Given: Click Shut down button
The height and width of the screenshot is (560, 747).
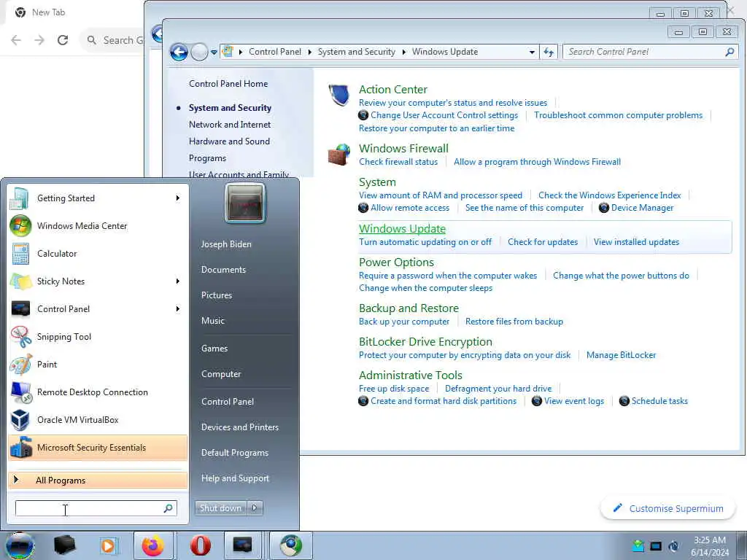Looking at the screenshot, I should [x=220, y=508].
